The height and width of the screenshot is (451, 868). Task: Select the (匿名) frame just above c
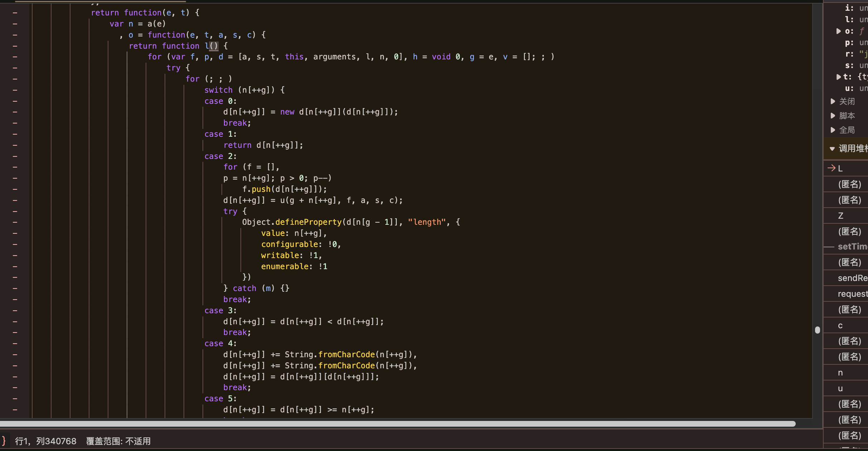847,310
